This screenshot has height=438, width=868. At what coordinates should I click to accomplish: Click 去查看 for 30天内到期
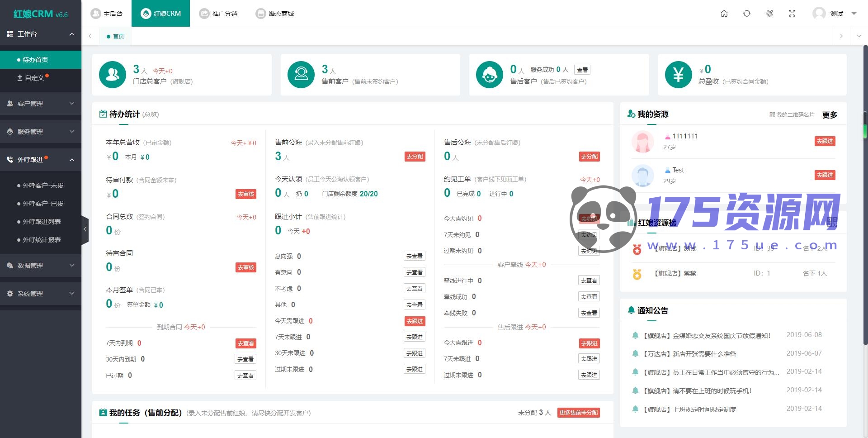246,359
